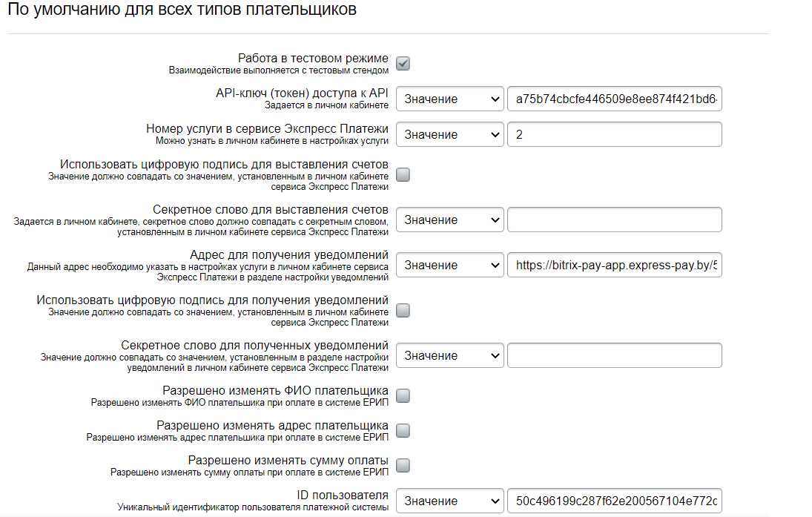
Task: Check the allow changing payment amount box
Action: click(403, 466)
